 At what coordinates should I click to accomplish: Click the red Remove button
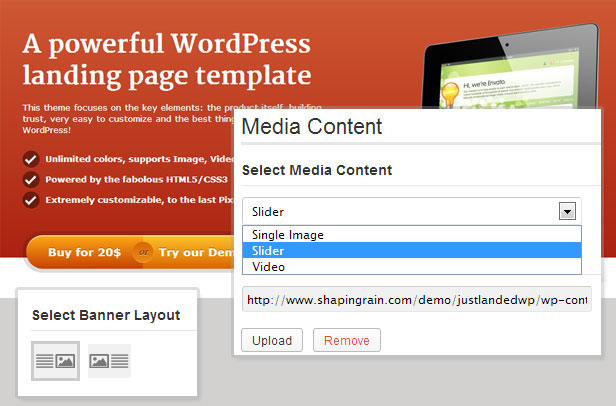click(346, 340)
